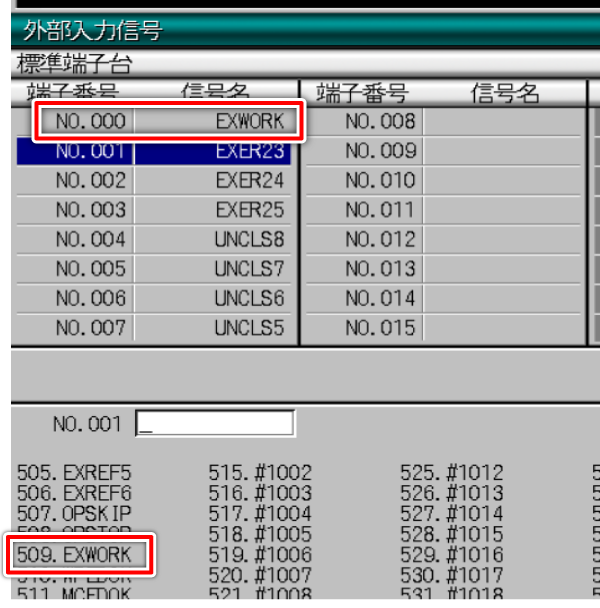Choose 505.EXREF5 in the signal list
The height and width of the screenshot is (608, 600).
[x=74, y=472]
